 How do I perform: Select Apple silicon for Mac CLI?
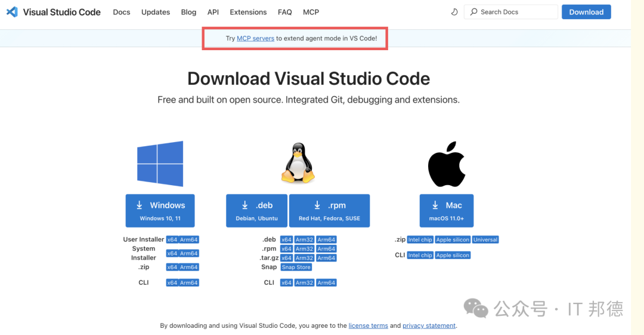[x=453, y=255]
